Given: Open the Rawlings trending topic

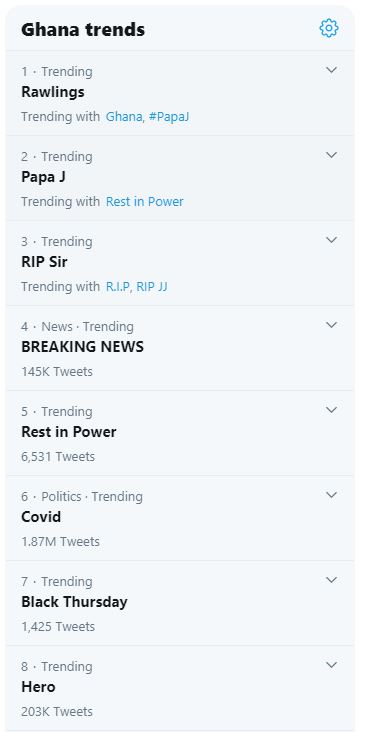Looking at the screenshot, I should 53,92.
